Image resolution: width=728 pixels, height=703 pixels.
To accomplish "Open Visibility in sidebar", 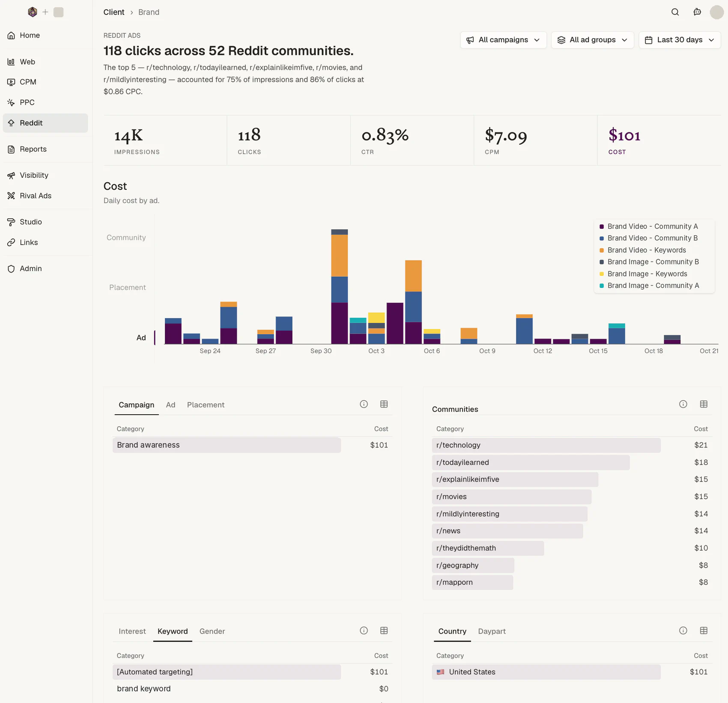I will tap(45, 175).
